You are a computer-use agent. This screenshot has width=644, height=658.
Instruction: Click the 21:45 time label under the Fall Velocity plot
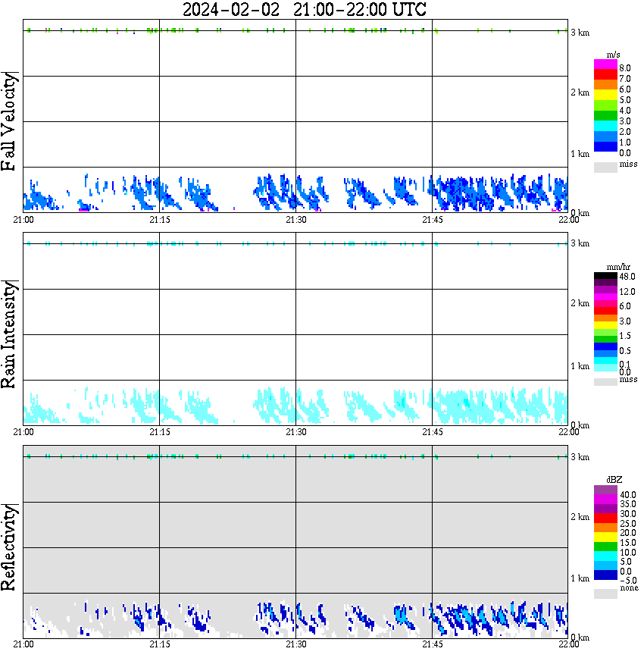[433, 220]
